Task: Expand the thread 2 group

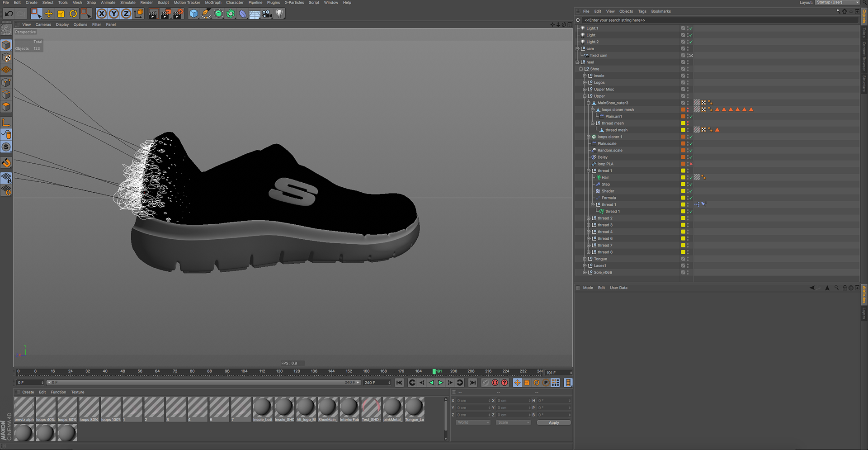Action: (x=589, y=218)
